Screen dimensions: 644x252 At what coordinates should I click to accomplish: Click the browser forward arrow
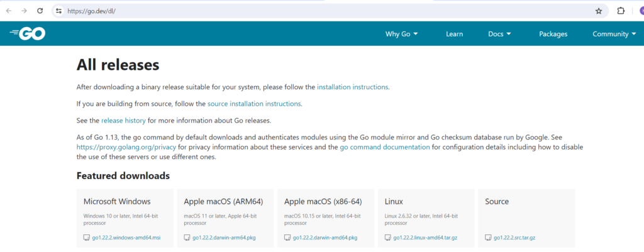tap(24, 11)
